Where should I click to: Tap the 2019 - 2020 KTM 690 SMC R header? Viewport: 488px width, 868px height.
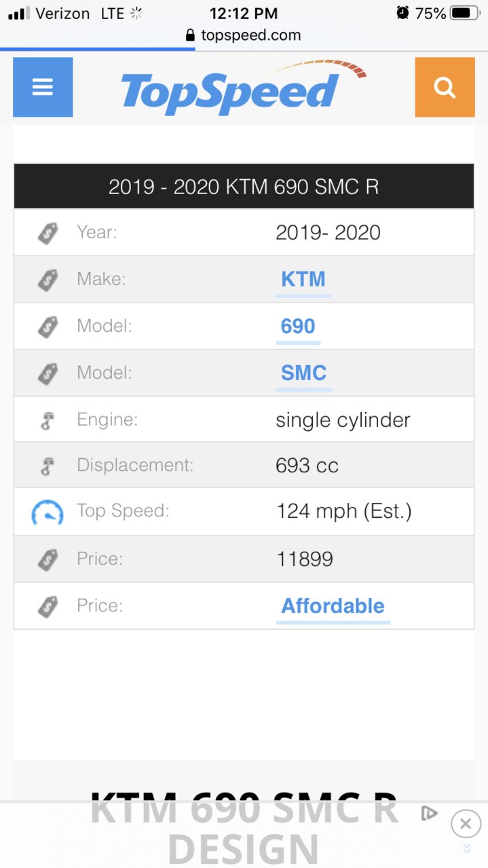pyautogui.click(x=244, y=187)
